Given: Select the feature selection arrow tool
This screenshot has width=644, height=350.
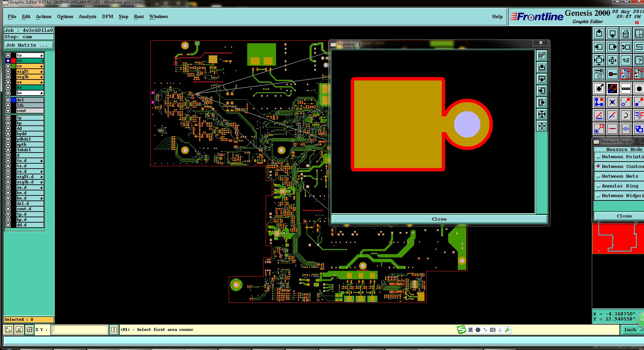Looking at the screenshot, I should click(x=599, y=89).
